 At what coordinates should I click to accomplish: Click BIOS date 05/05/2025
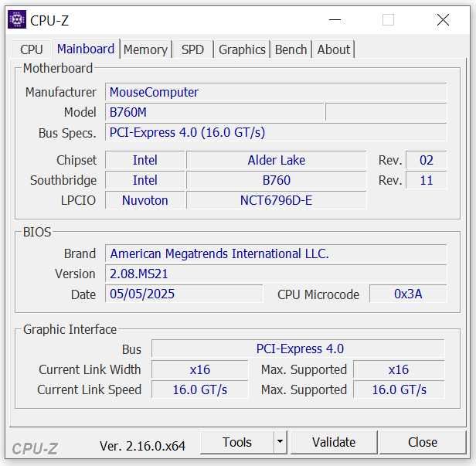tap(184, 294)
